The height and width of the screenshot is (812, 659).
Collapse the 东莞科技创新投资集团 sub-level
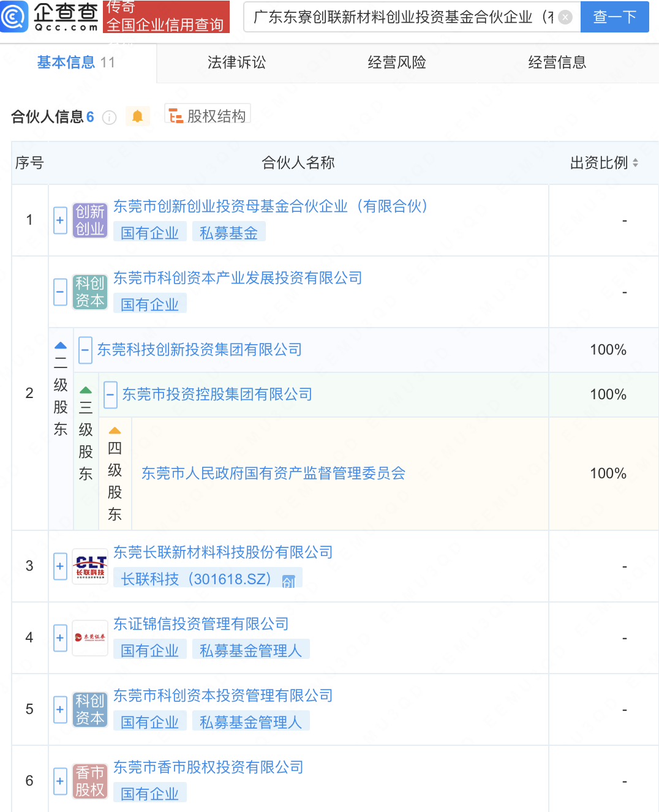85,350
